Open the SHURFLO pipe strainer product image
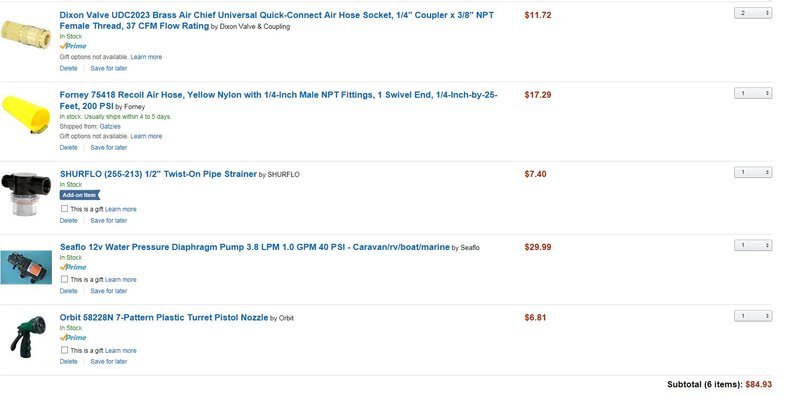The width and height of the screenshot is (799, 395). 25,194
